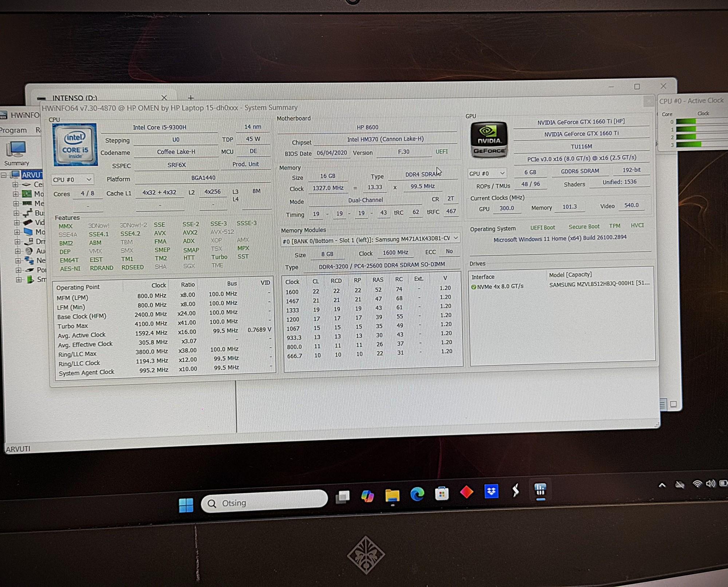The height and width of the screenshot is (587, 728).
Task: Open the Summary toolbar icon in HWiNFO
Action: point(17,153)
